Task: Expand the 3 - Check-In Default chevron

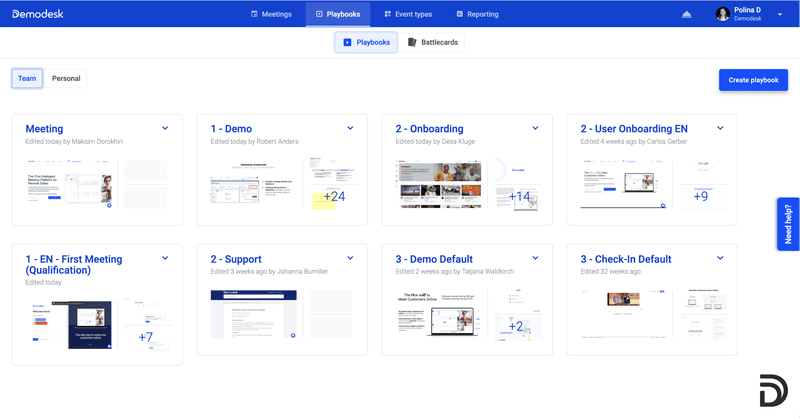Action: [720, 258]
